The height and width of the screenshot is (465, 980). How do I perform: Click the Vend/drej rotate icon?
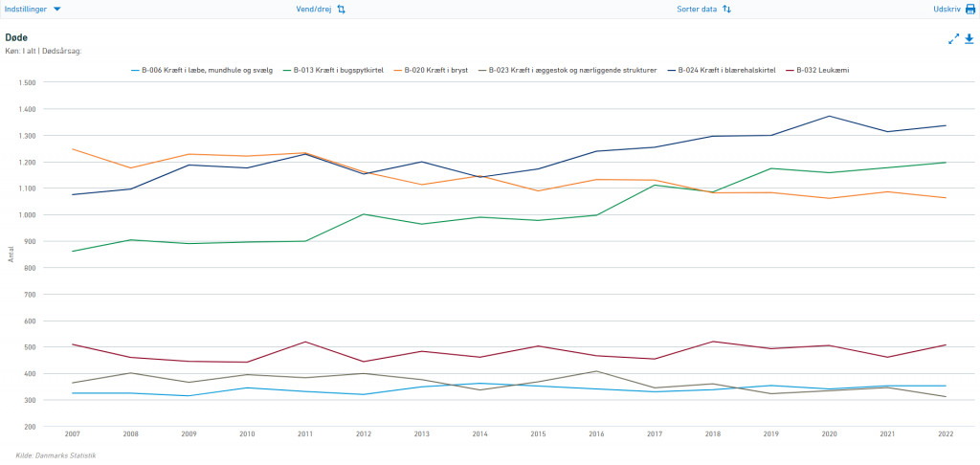[341, 9]
